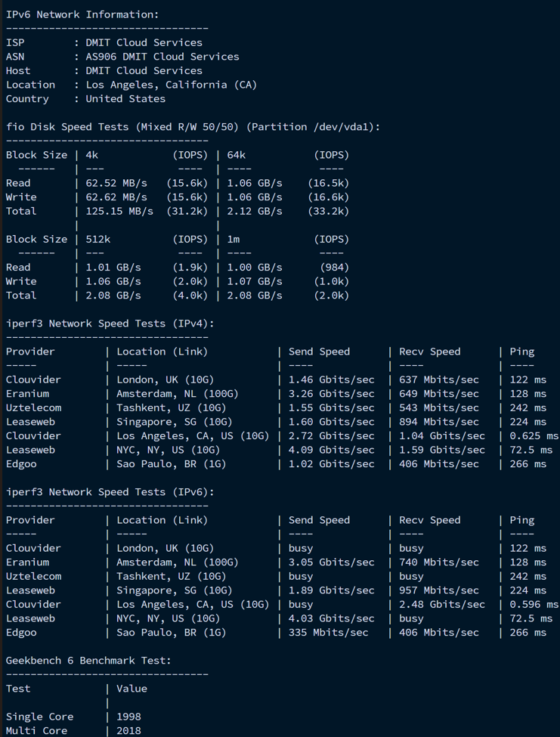
Task: Click IPv4 Los Angeles recv '1.04 Gbits/sec'
Action: pos(442,436)
